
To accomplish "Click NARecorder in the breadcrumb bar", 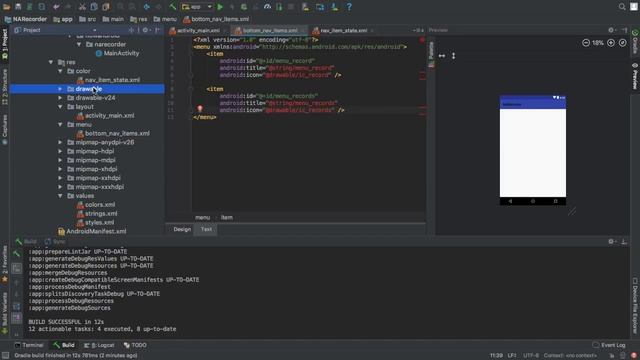I will click(x=26, y=19).
